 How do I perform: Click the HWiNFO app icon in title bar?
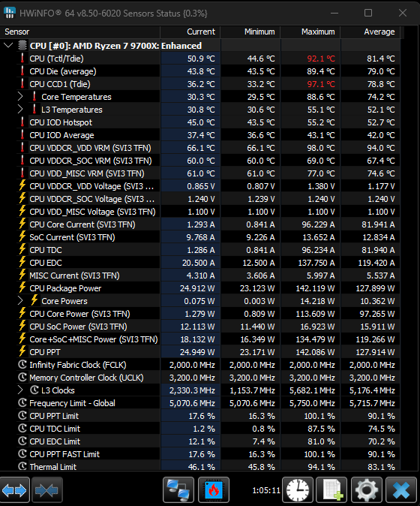9,13
